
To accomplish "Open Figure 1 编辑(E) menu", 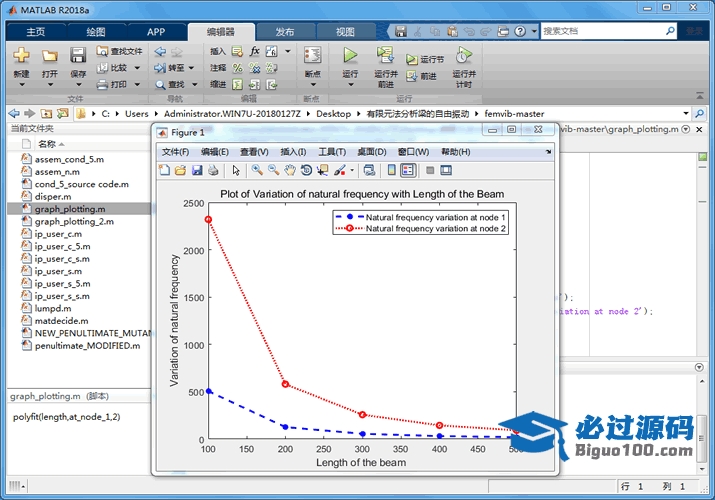I will (215, 152).
